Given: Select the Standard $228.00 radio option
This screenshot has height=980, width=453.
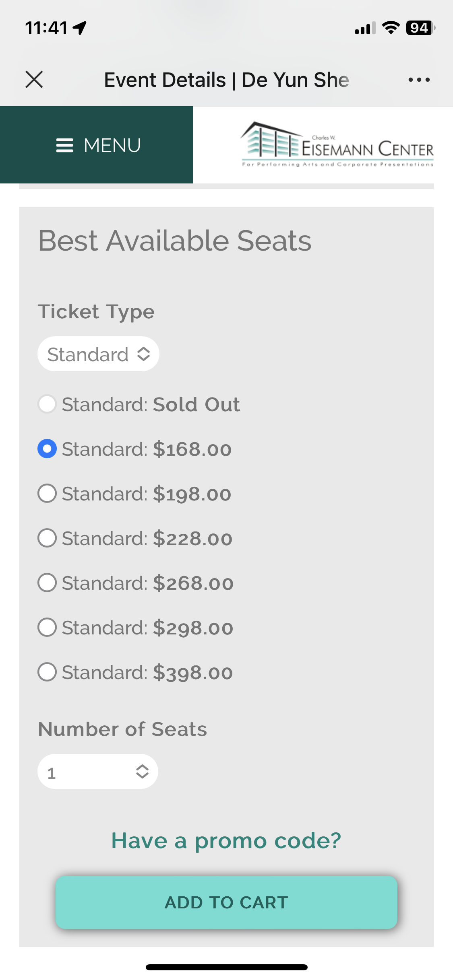Looking at the screenshot, I should pos(47,538).
